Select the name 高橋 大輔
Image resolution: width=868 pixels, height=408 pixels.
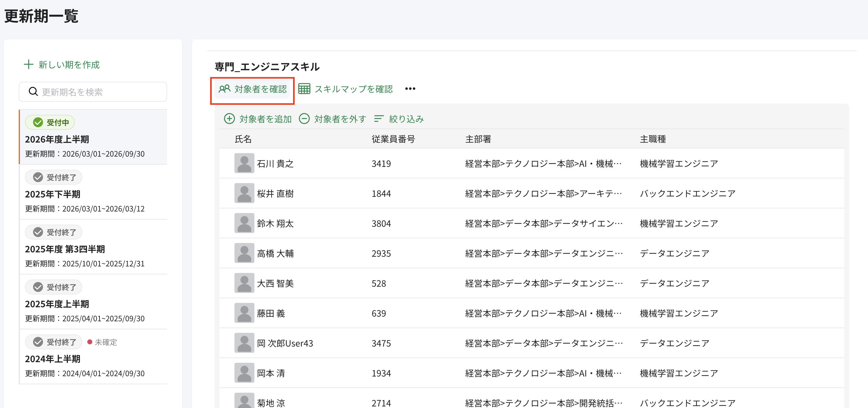pos(275,253)
